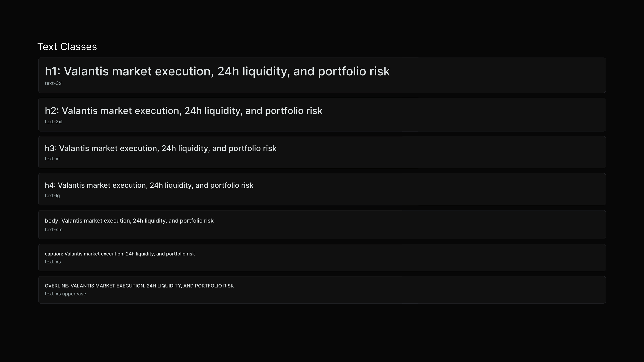
Task: Click empty area of h3 card
Action: [440, 152]
